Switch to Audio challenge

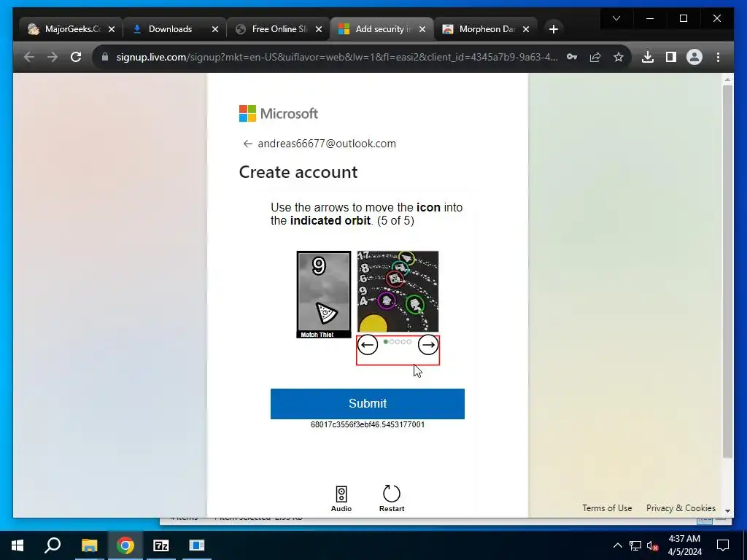[x=341, y=499]
